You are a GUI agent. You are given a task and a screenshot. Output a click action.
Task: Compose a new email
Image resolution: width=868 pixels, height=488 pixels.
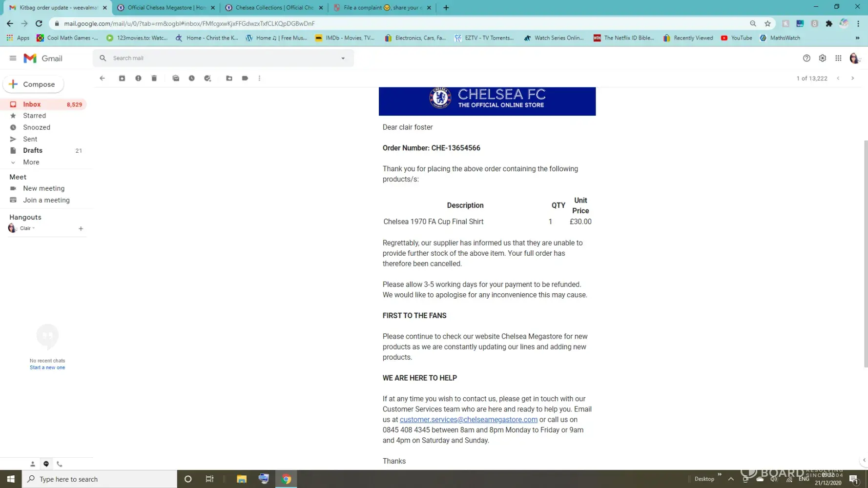[33, 84]
